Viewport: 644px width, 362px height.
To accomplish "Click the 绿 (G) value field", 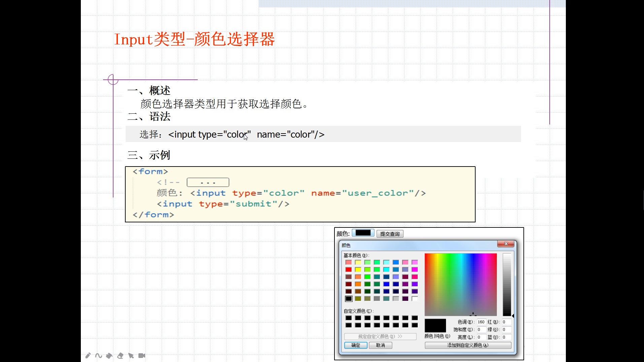I will tap(507, 329).
